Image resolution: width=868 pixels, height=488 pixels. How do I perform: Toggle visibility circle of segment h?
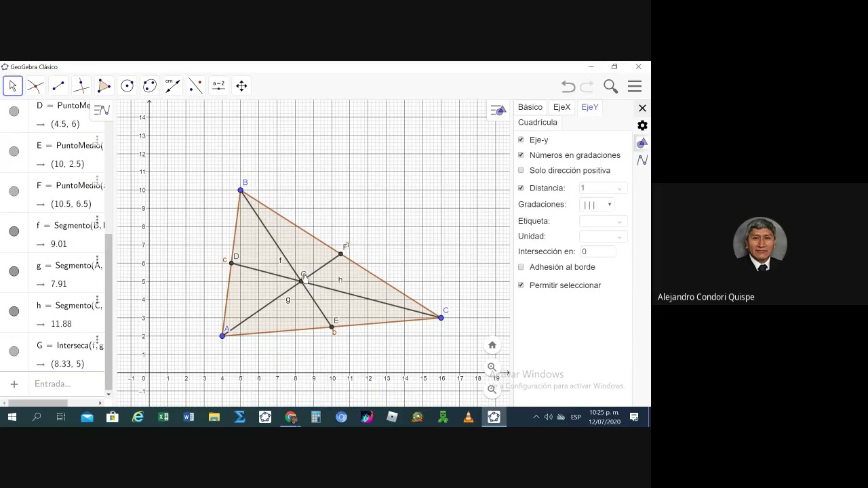[14, 311]
